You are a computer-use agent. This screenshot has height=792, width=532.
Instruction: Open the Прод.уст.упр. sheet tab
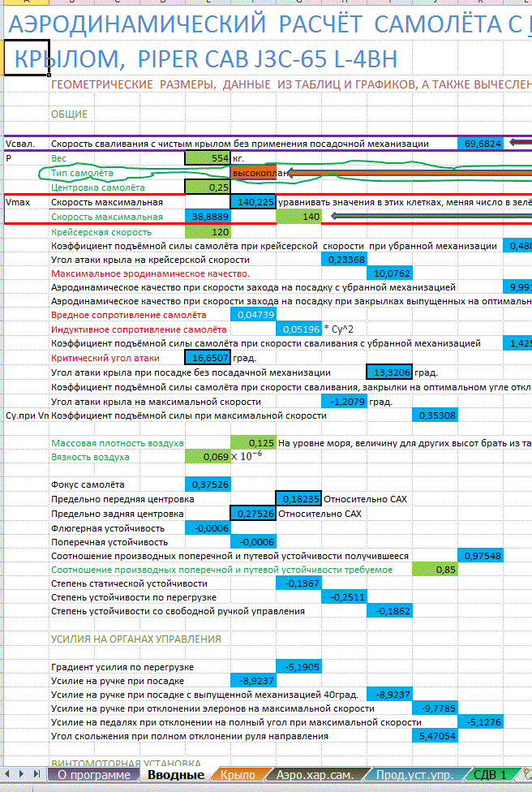[414, 775]
